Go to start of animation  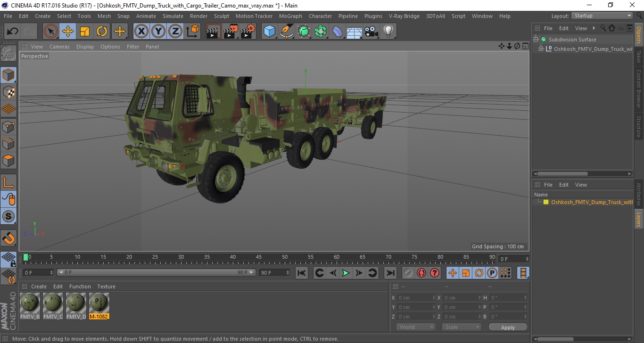(302, 273)
